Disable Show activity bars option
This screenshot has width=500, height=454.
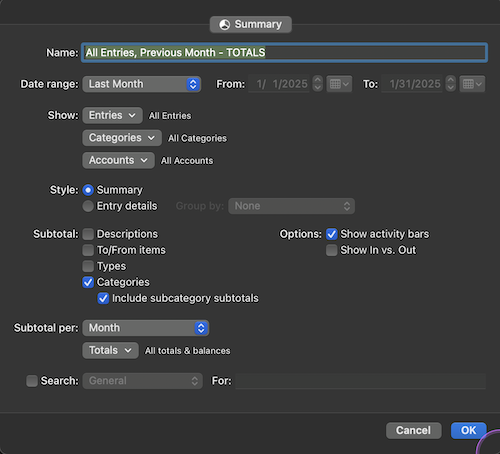click(331, 234)
